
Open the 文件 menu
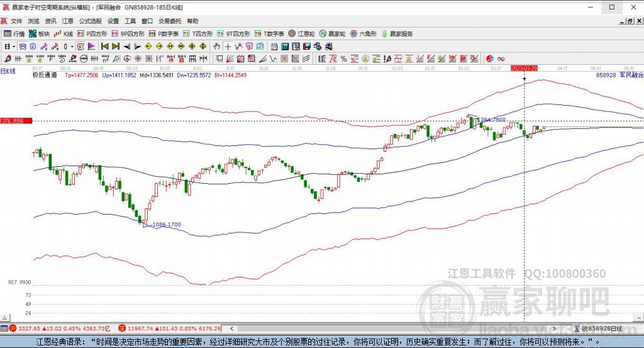tap(16, 21)
